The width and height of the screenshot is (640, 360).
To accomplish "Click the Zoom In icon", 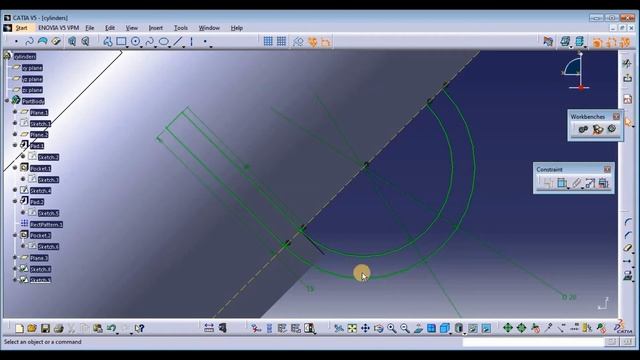I will tap(391, 328).
